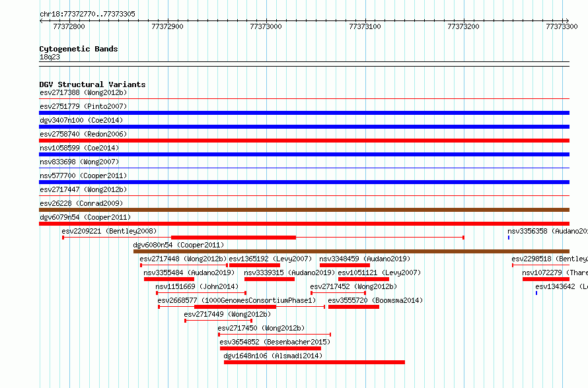Image resolution: width=588 pixels, height=388 pixels.
Task: Select the Cytogenetic Bands track title
Action: (x=79, y=49)
